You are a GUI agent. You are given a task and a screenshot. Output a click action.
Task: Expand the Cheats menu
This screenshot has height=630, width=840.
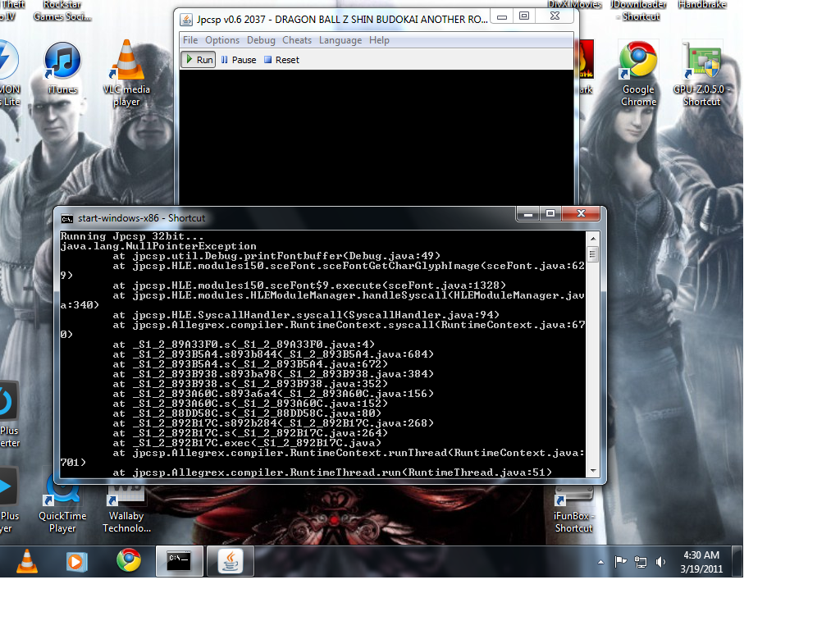click(297, 40)
